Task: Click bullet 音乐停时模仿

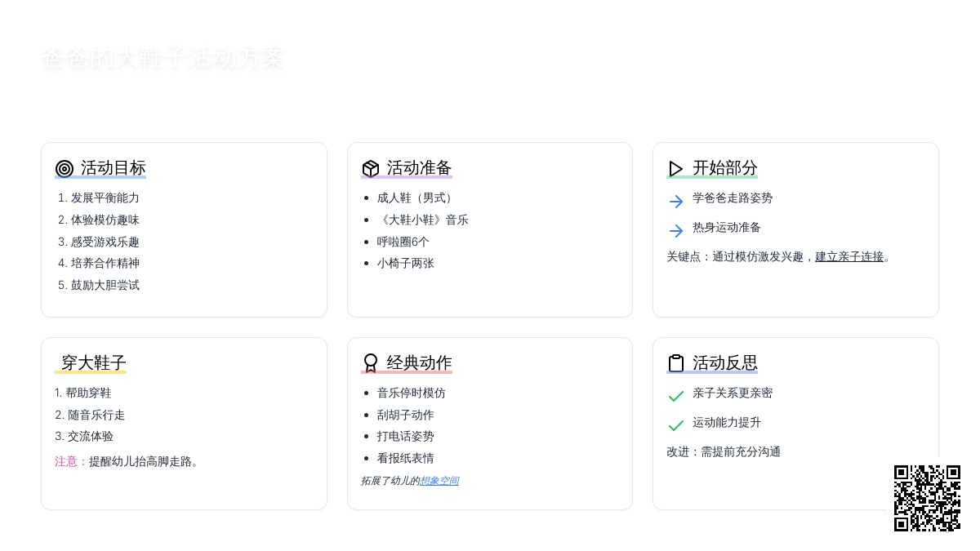Action: [x=412, y=393]
